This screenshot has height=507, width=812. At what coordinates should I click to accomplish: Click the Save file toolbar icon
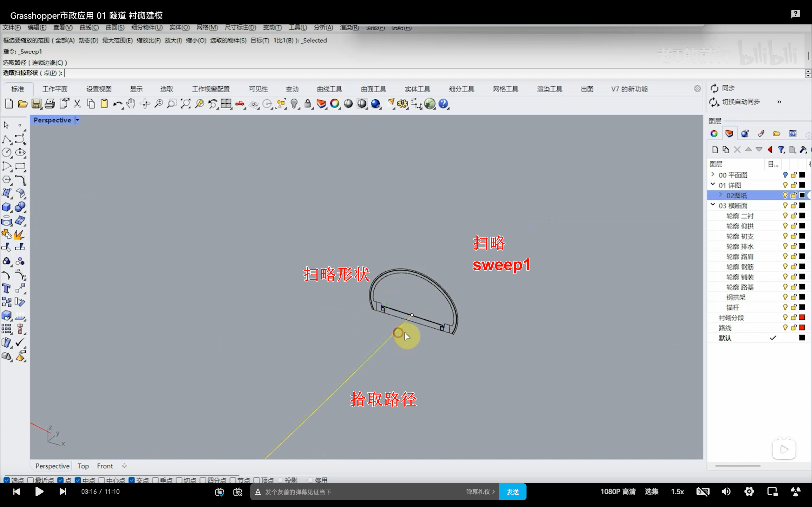pyautogui.click(x=36, y=104)
